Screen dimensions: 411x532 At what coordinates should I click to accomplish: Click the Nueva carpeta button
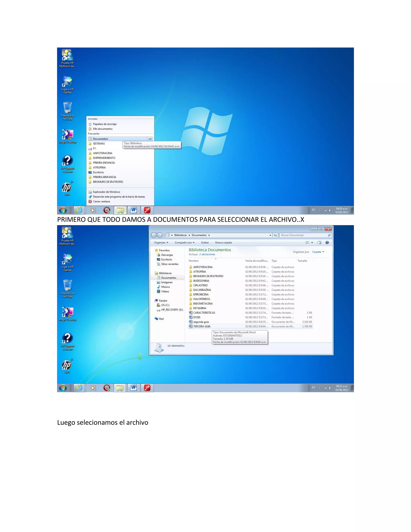[x=223, y=242]
